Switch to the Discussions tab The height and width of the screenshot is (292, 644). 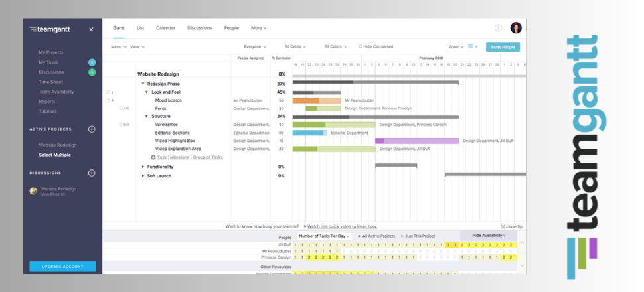pyautogui.click(x=200, y=28)
